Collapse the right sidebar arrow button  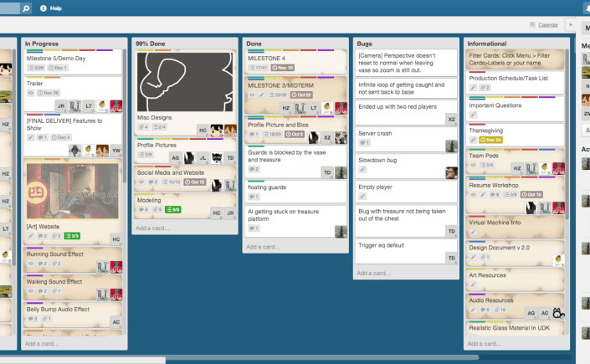(x=572, y=25)
